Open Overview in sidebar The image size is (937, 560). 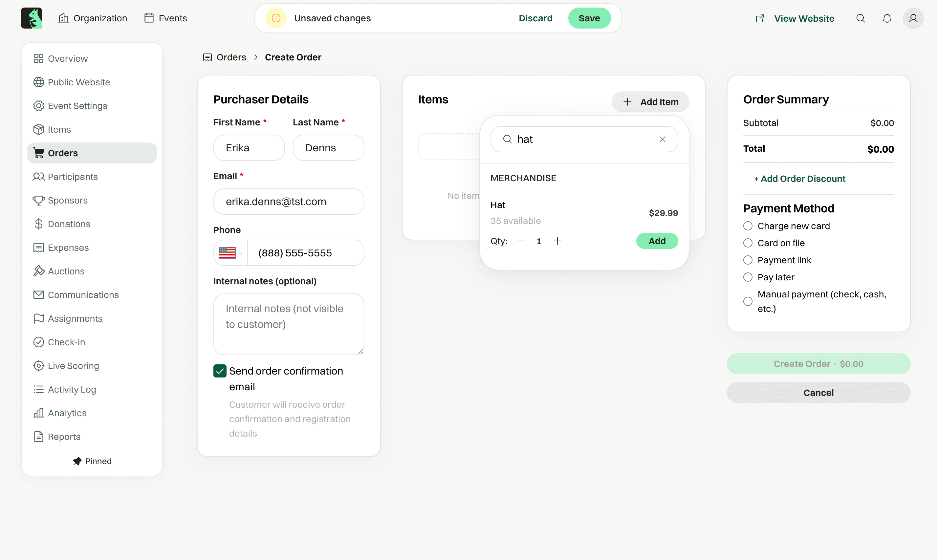click(92, 58)
